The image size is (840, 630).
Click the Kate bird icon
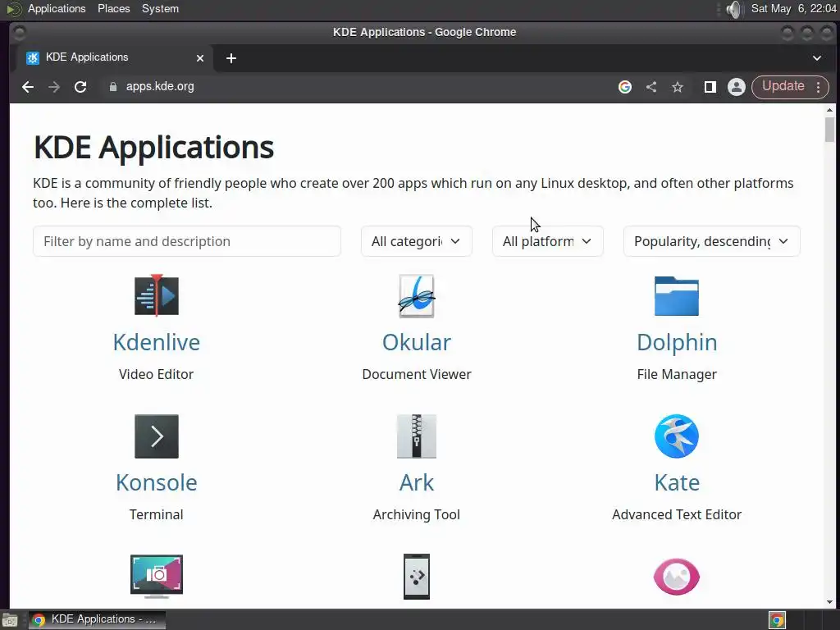677,436
